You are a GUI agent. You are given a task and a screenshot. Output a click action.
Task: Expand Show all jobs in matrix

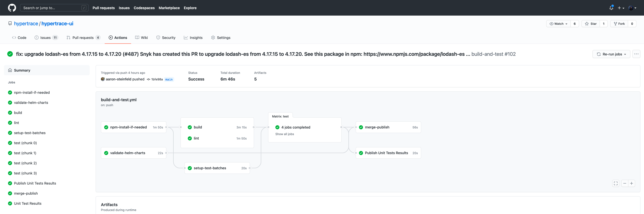pyautogui.click(x=284, y=134)
